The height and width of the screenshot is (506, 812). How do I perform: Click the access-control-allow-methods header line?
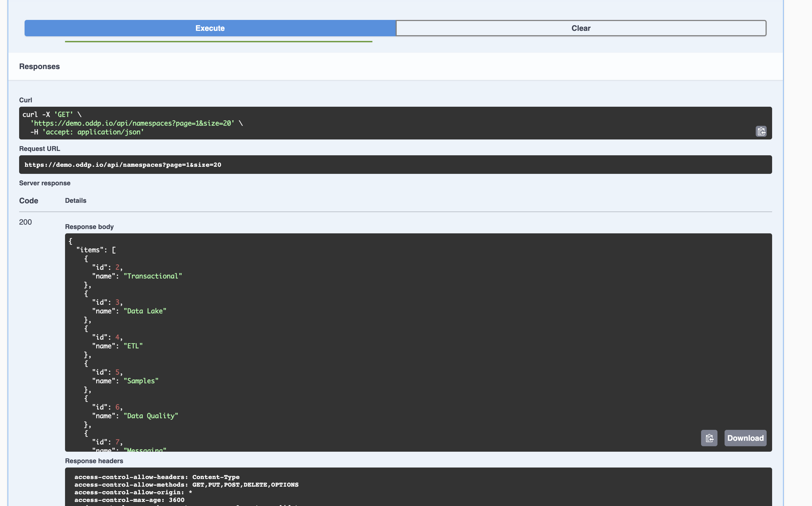pyautogui.click(x=186, y=485)
